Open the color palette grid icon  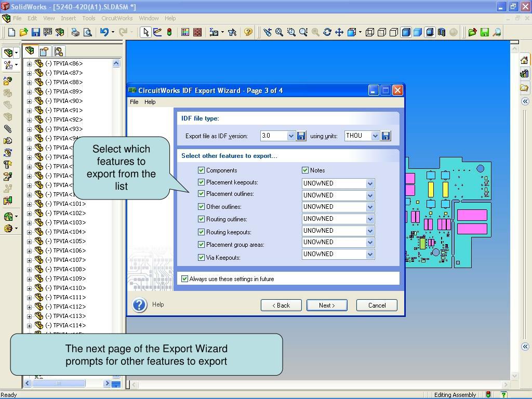[x=185, y=32]
